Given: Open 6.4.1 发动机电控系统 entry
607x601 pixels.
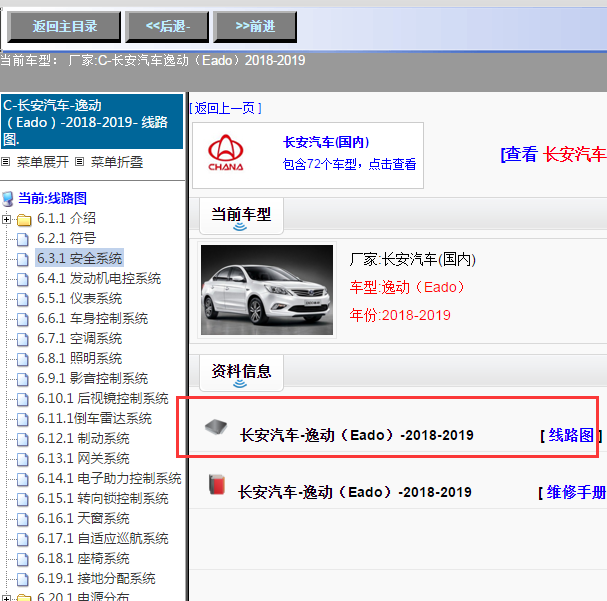Looking at the screenshot, I should tap(99, 278).
